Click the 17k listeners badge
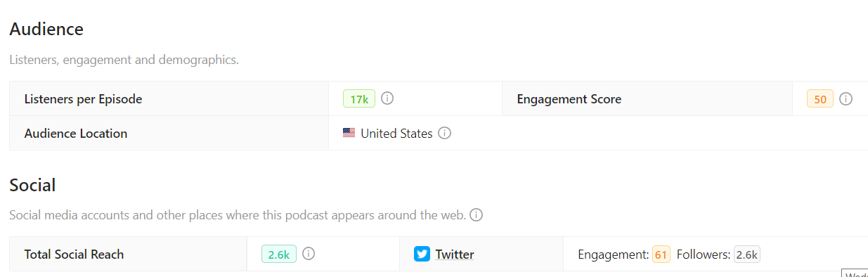 coord(359,99)
